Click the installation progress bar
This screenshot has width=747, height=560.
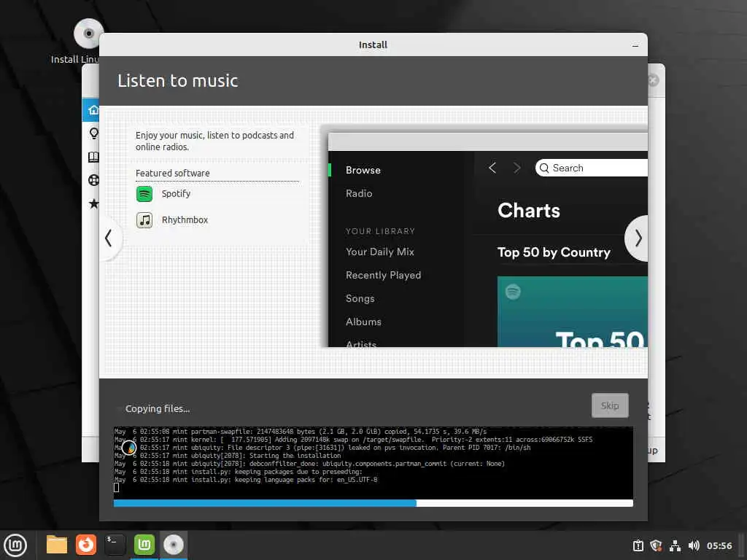click(x=373, y=503)
